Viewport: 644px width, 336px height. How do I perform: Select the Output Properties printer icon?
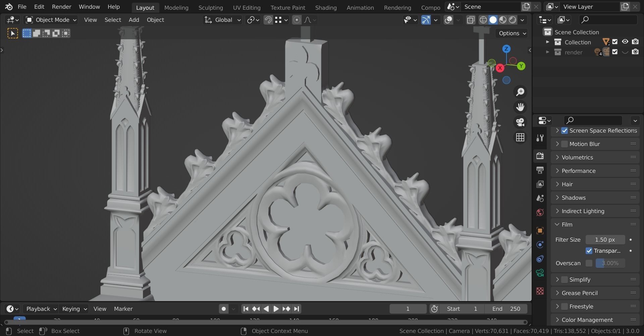pos(540,170)
